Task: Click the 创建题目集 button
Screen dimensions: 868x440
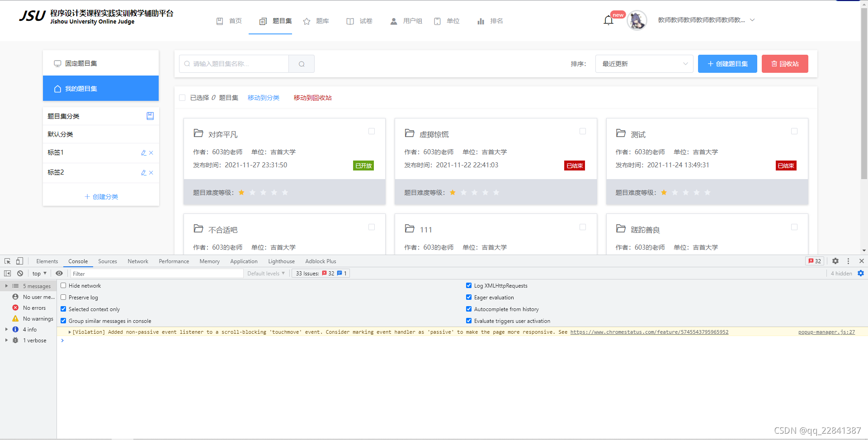Action: [727, 63]
